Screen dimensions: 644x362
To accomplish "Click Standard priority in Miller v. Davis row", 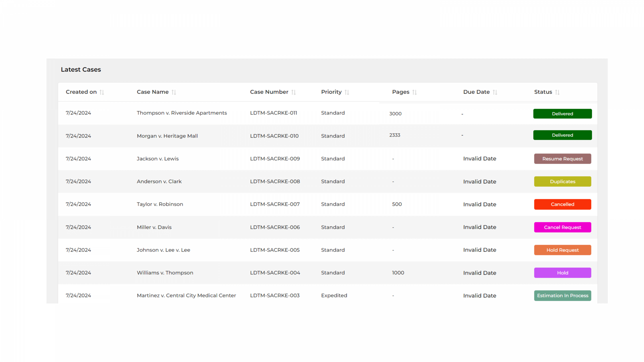I will coord(333,227).
